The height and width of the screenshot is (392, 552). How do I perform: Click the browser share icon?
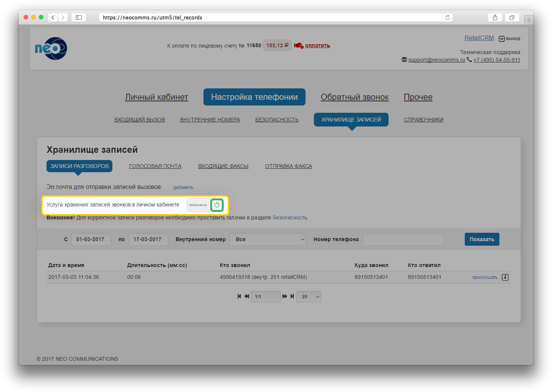coord(495,18)
